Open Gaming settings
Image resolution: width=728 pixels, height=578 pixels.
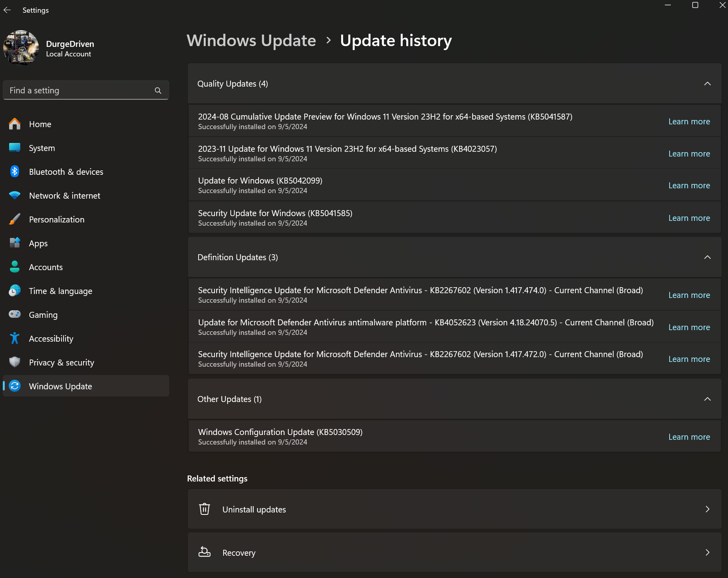pyautogui.click(x=86, y=315)
